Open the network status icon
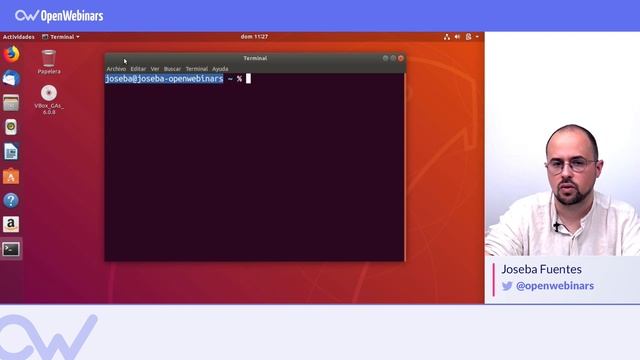640x360 pixels. pos(447,37)
